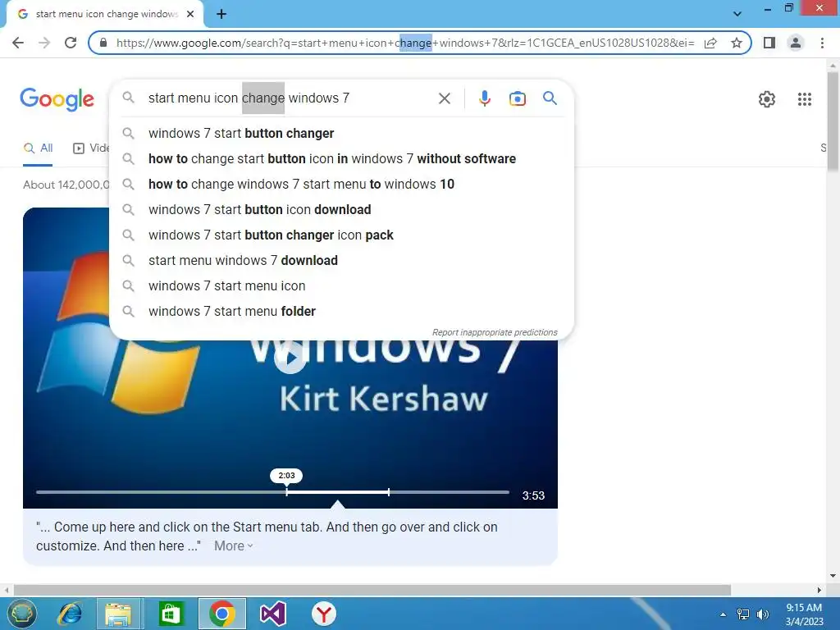
Task: Go back to the previous page
Action: 18,43
